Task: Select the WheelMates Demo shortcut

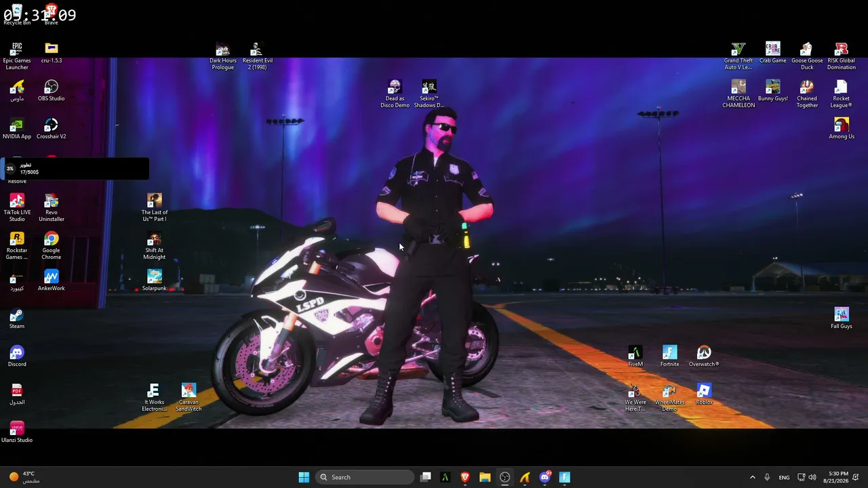Action: (x=670, y=397)
